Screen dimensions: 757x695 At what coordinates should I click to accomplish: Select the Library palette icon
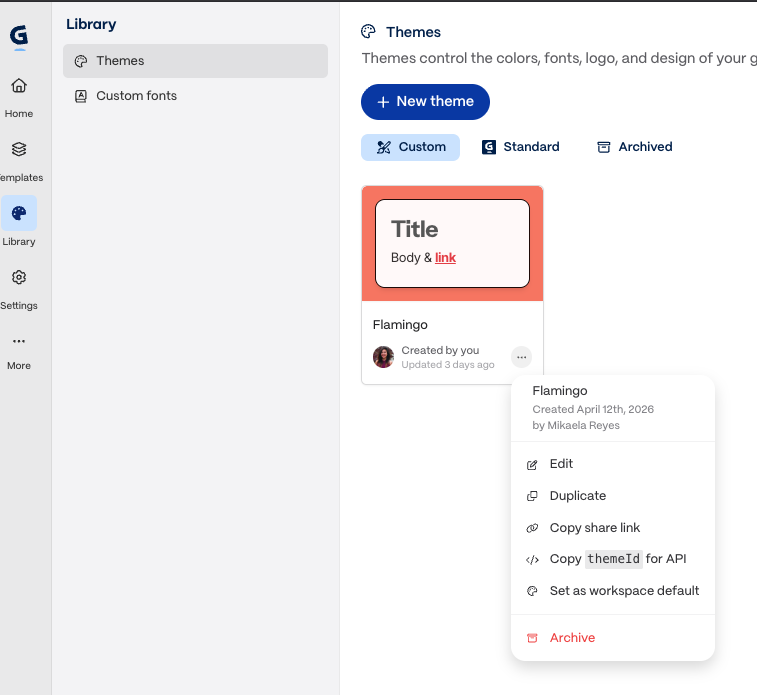[x=19, y=213]
